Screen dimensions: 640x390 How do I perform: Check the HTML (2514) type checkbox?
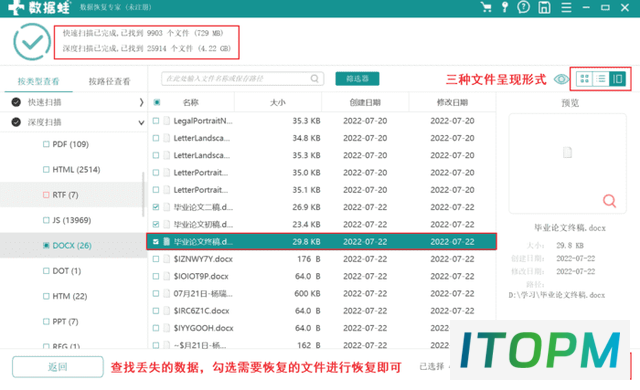[46, 169]
